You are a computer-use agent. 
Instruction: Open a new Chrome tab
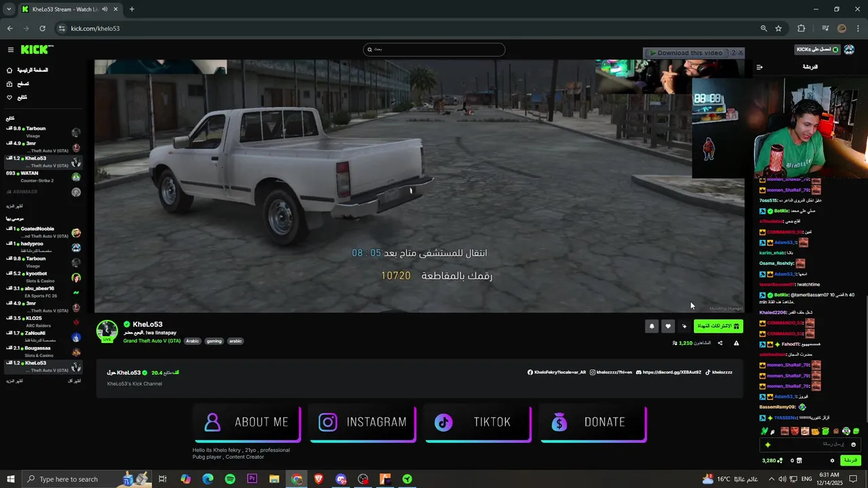[132, 9]
